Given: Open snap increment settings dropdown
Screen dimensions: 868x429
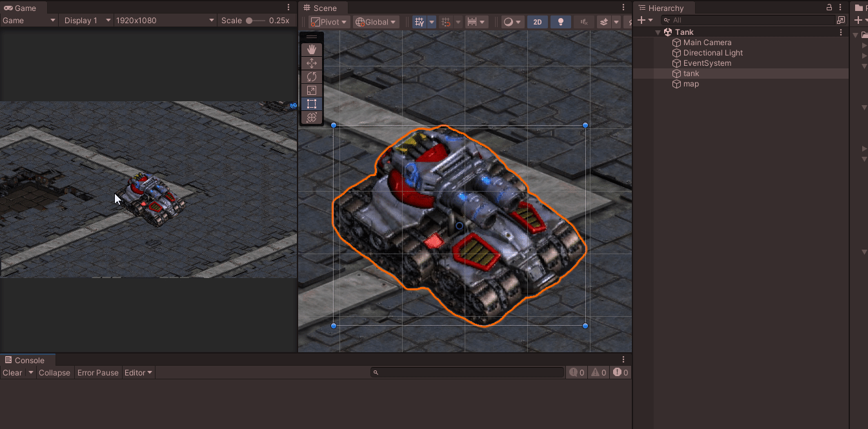Looking at the screenshot, I should (476, 22).
